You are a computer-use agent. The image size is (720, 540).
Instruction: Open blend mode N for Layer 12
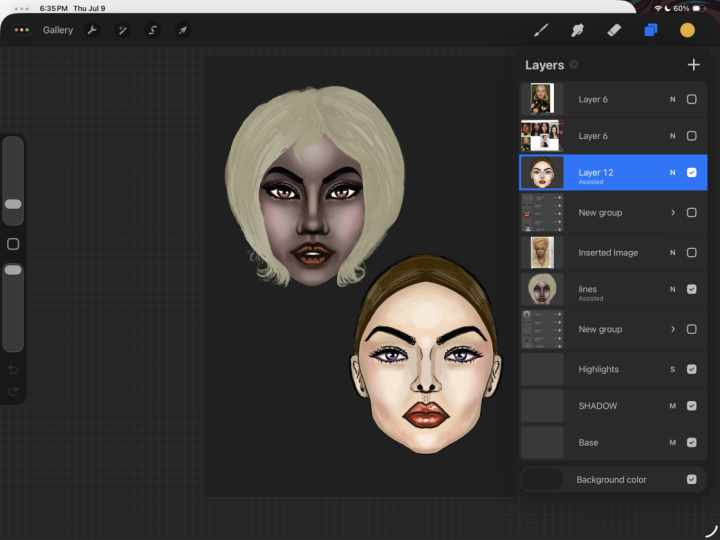pyautogui.click(x=673, y=173)
